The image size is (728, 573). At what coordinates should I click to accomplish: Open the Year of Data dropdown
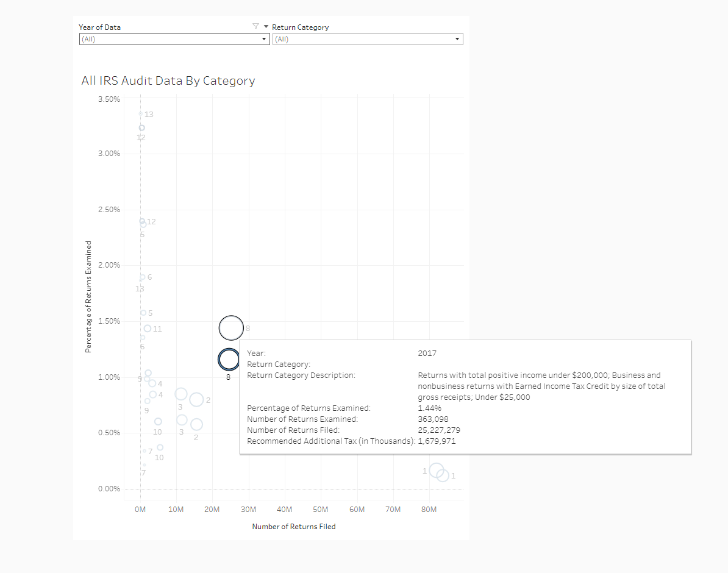pos(174,39)
